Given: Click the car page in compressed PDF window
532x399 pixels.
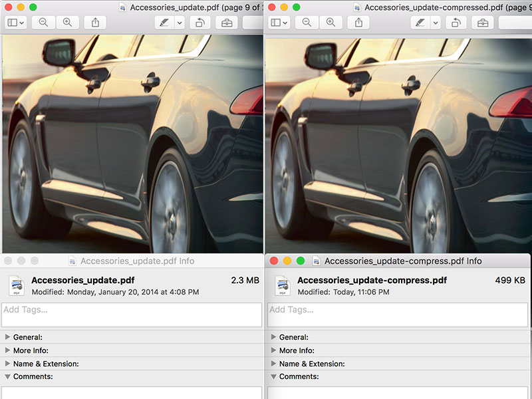Looking at the screenshot, I should (x=398, y=146).
